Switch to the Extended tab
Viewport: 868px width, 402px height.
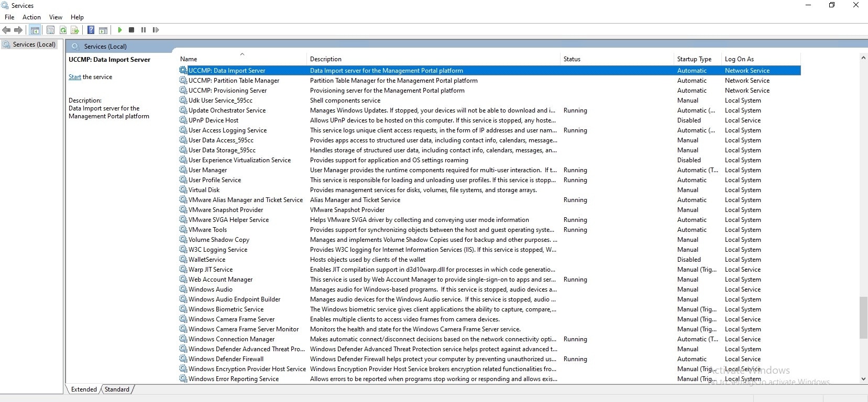coord(84,389)
